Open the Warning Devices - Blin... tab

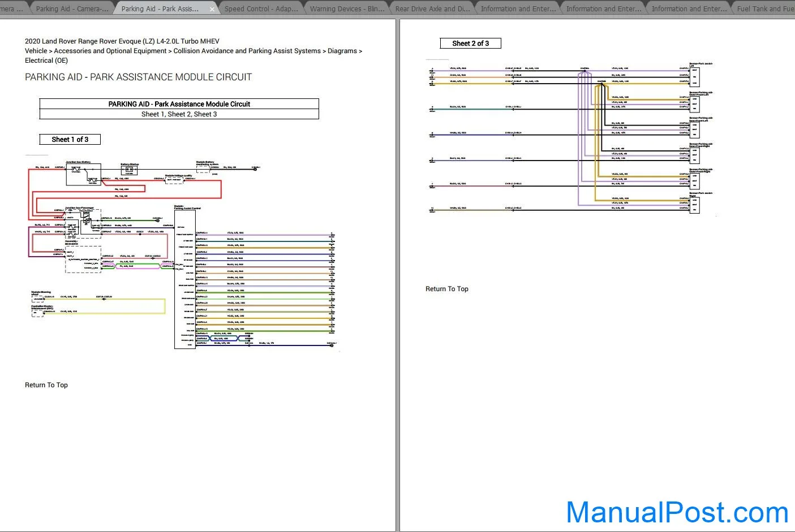click(x=347, y=8)
